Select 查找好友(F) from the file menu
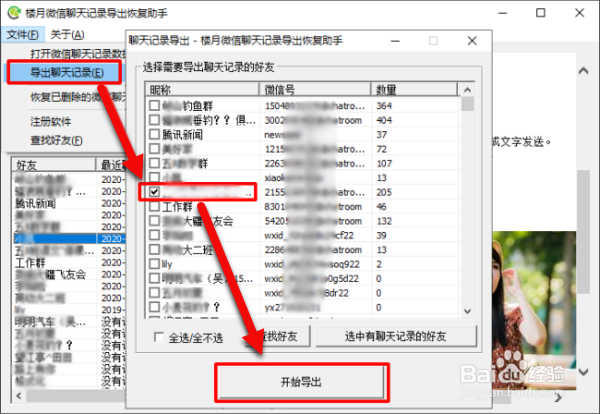Screen dimensions: 600x414 [x=56, y=140]
